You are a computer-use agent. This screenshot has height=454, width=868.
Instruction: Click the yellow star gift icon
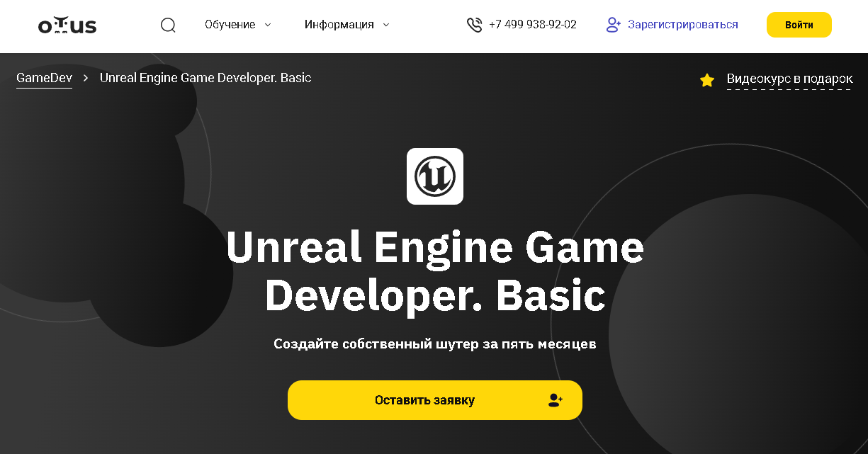click(707, 80)
